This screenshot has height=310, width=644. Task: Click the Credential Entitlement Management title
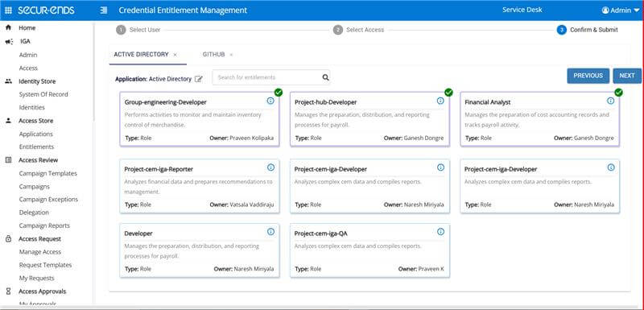tap(183, 10)
